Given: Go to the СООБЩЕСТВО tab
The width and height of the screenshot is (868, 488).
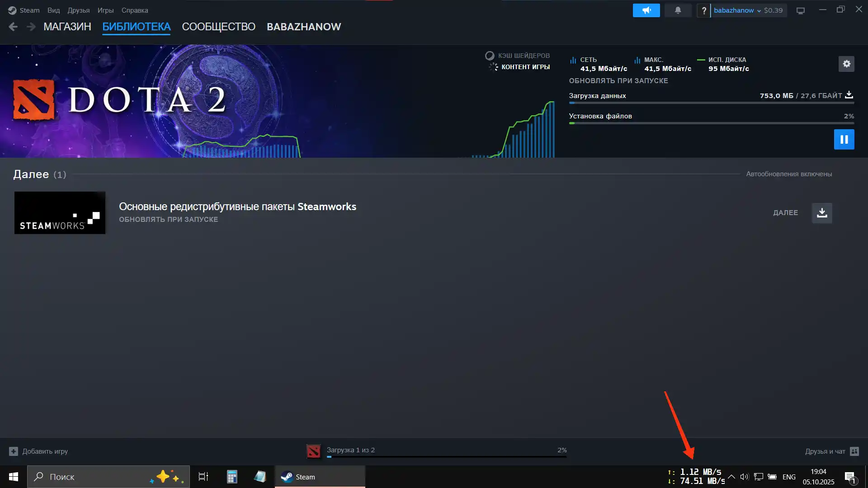Looking at the screenshot, I should click(218, 27).
